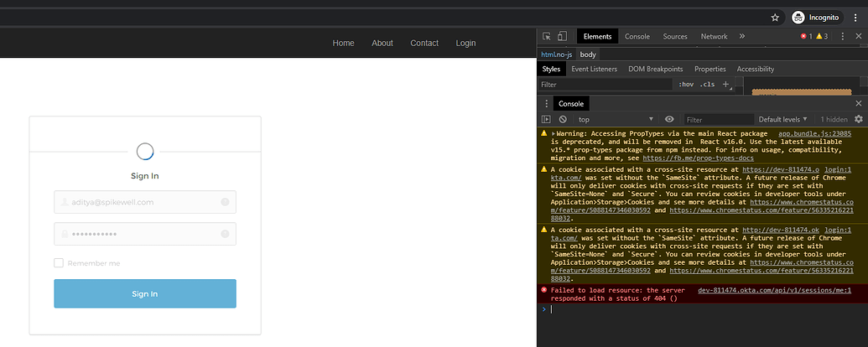Viewport: 868px width, 347px height.
Task: Toggle the :hov element state button
Action: (686, 84)
